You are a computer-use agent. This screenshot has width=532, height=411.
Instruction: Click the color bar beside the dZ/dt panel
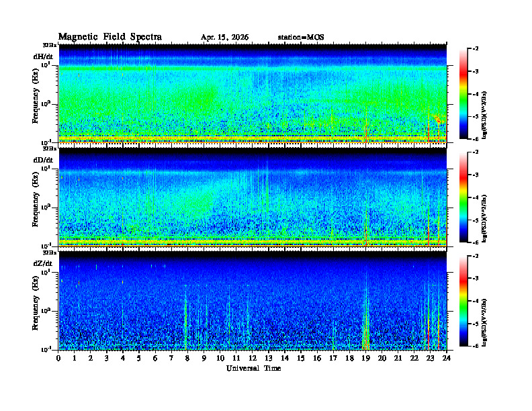click(463, 301)
